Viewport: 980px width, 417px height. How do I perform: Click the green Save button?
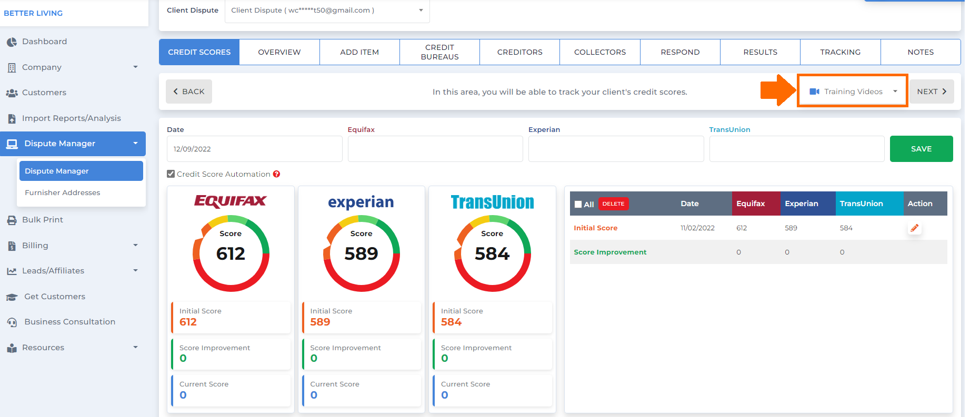tap(921, 149)
